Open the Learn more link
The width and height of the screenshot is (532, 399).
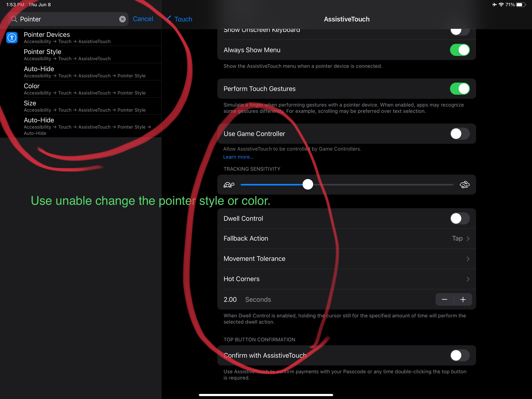pos(238,157)
